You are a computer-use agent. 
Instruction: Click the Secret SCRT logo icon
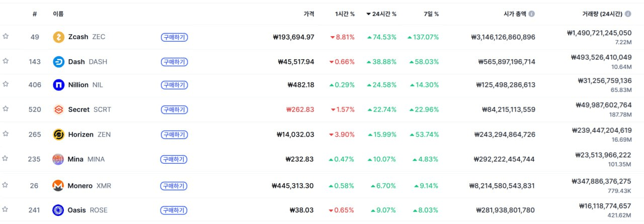59,109
